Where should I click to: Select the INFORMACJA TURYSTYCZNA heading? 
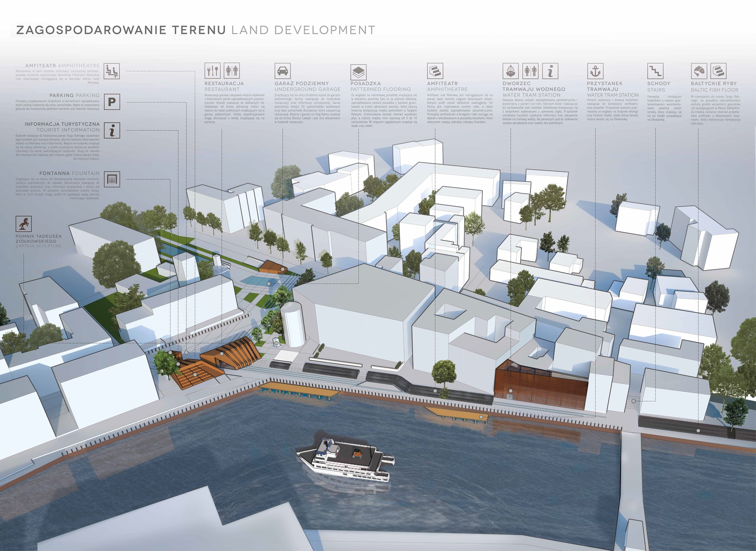click(x=62, y=124)
